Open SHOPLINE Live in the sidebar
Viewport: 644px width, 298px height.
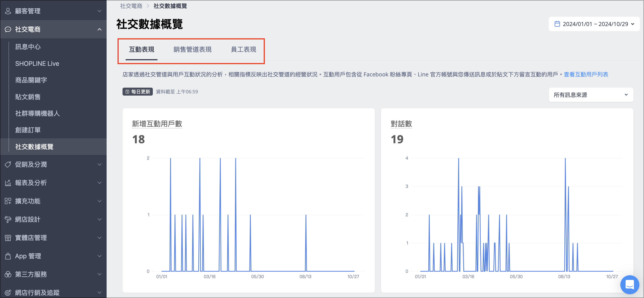pyautogui.click(x=37, y=64)
